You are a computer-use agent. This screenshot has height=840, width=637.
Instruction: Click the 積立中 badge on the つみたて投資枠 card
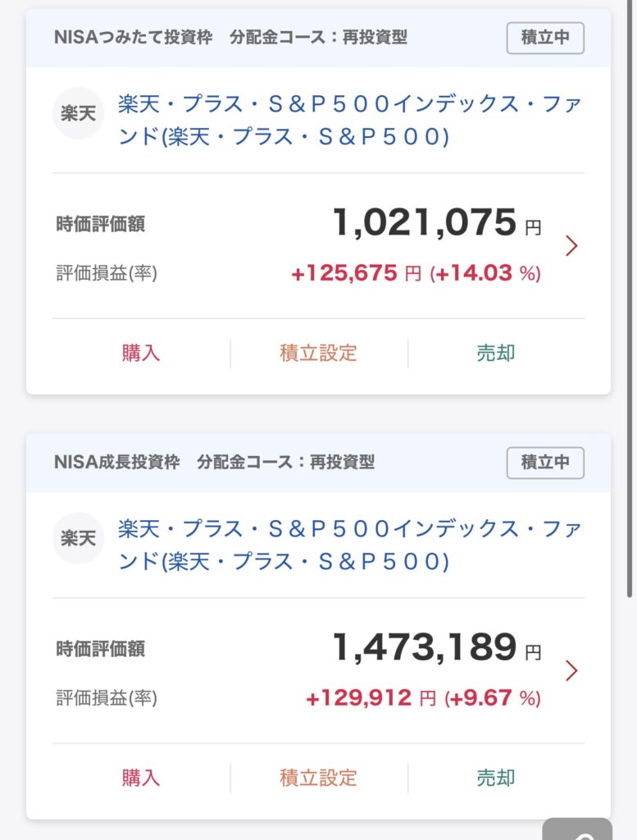[545, 38]
